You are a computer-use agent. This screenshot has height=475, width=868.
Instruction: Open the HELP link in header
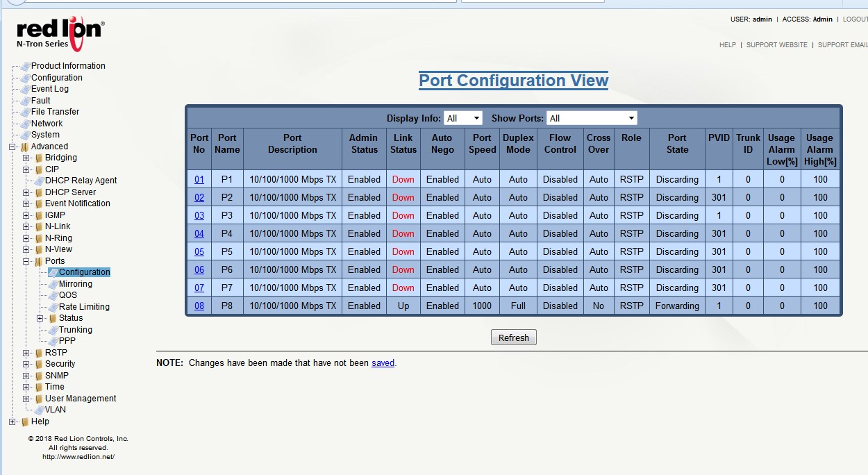728,45
